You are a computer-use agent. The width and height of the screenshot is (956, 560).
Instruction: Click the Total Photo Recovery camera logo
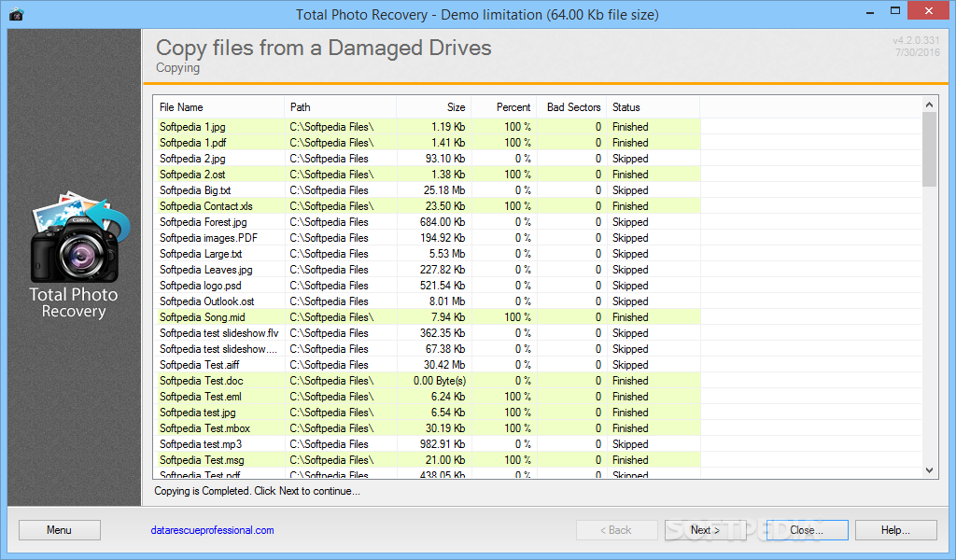pos(79,238)
